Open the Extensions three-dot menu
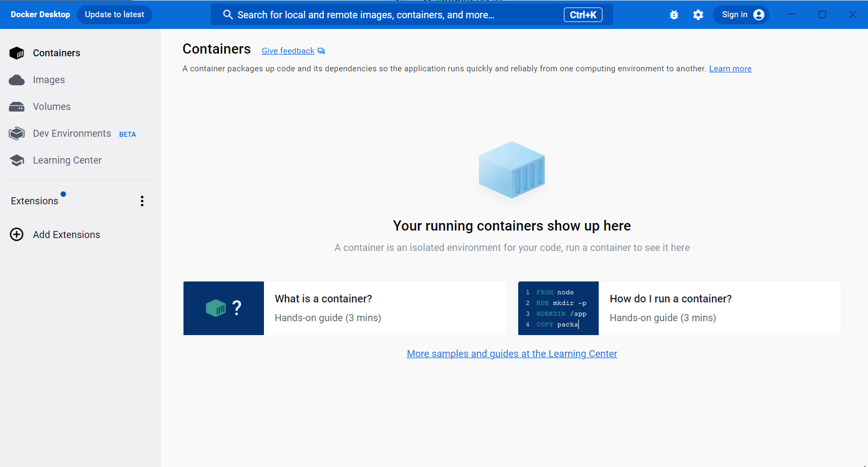Screen dimensions: 868x467 pyautogui.click(x=142, y=201)
